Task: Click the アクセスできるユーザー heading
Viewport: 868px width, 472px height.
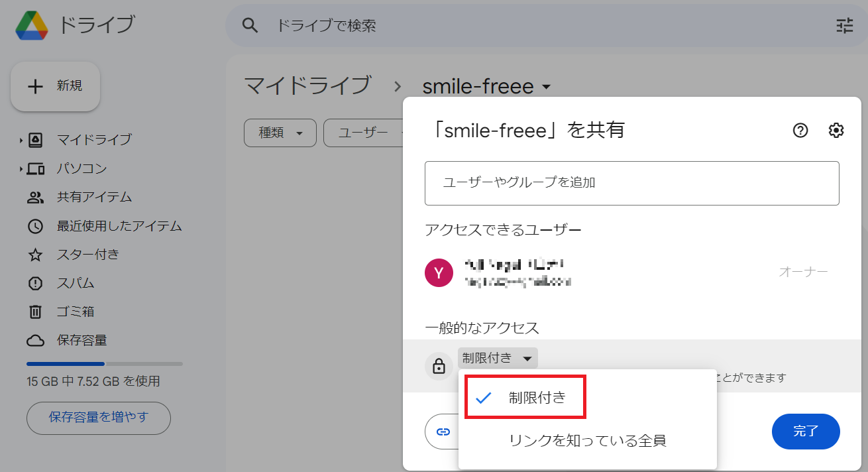Action: pos(503,230)
